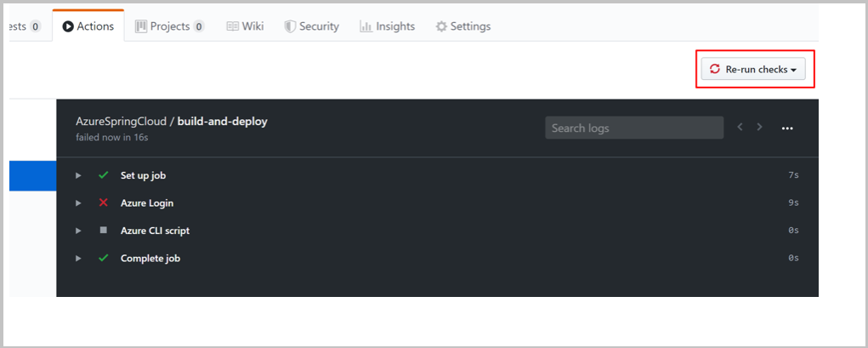Go to previous search result arrow
Image resolution: width=868 pixels, height=348 pixels.
[x=740, y=127]
